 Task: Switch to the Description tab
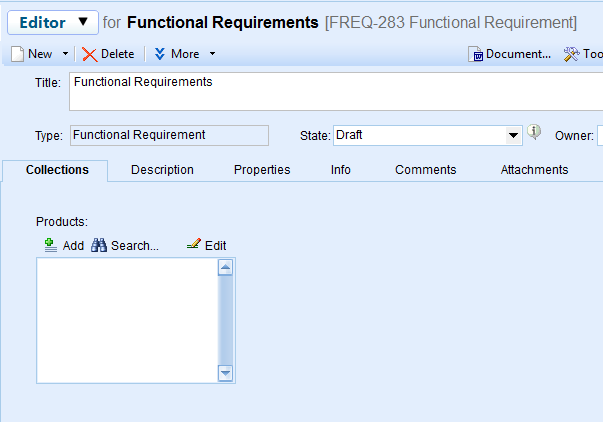pos(162,170)
